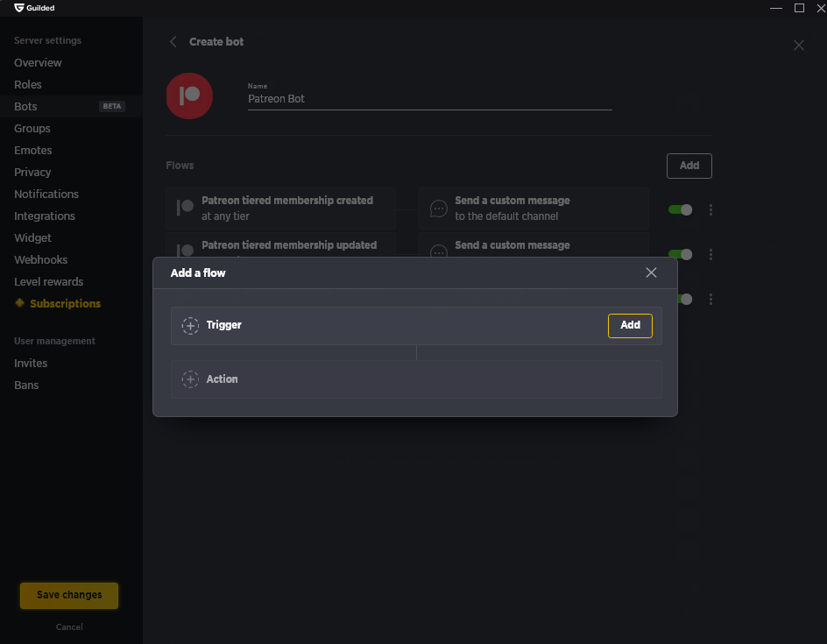Maximize the Guilded window
Screen dimensions: 827x644
coord(799,8)
